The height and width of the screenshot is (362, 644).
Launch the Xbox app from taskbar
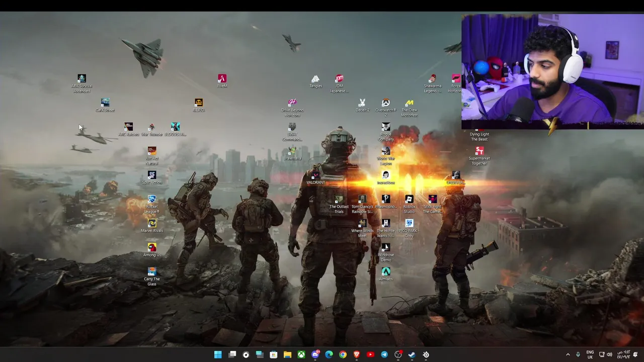point(301,354)
